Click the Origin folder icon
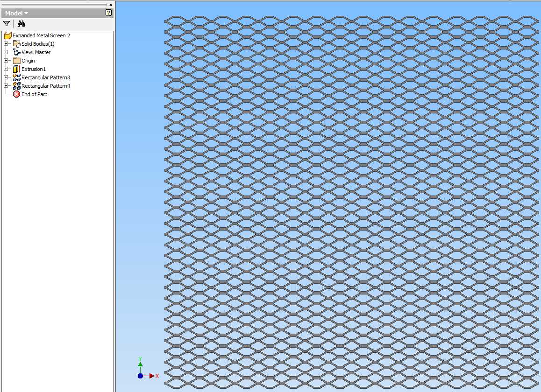Screen dimensions: 541x392 click(x=16, y=61)
